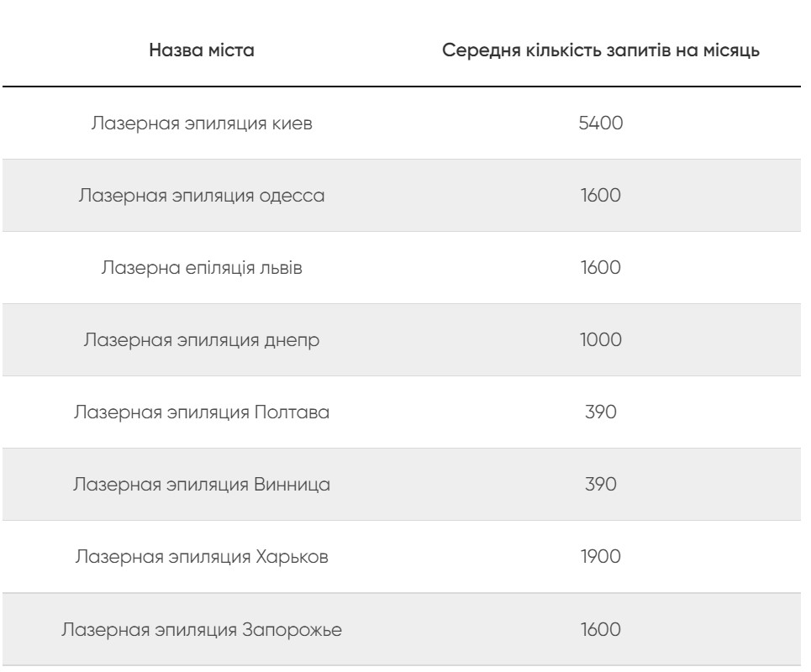The width and height of the screenshot is (811, 672).
Task: Click the 1900 value cell
Action: click(601, 557)
